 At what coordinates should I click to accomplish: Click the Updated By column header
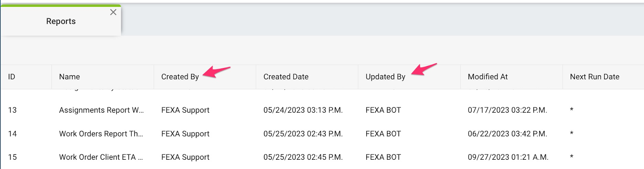tap(385, 77)
